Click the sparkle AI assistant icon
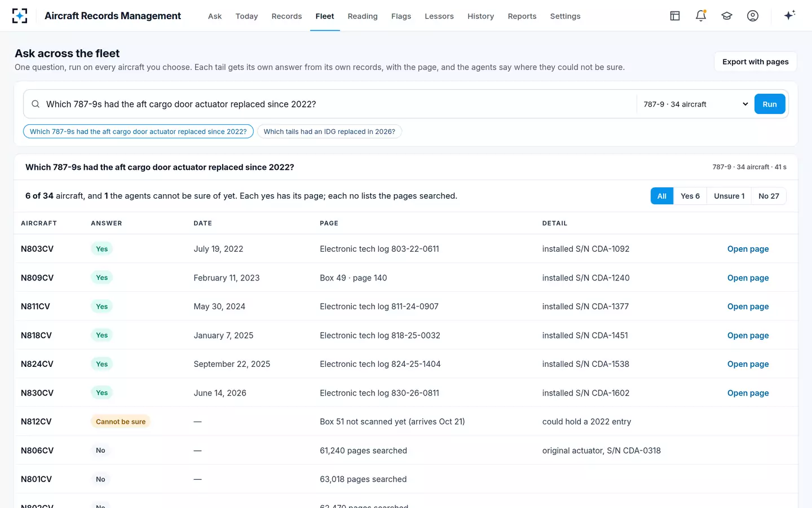This screenshot has height=508, width=812. tap(789, 15)
